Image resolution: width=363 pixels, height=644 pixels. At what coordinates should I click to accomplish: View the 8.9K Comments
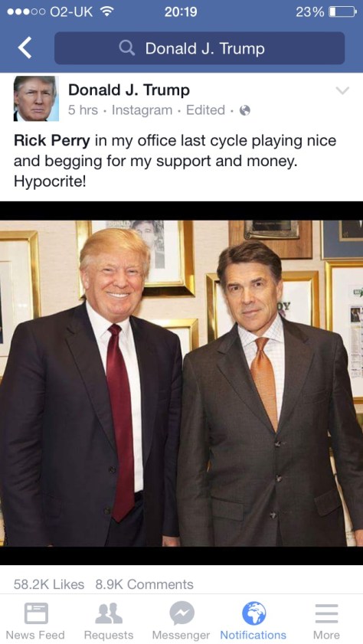pos(144,584)
